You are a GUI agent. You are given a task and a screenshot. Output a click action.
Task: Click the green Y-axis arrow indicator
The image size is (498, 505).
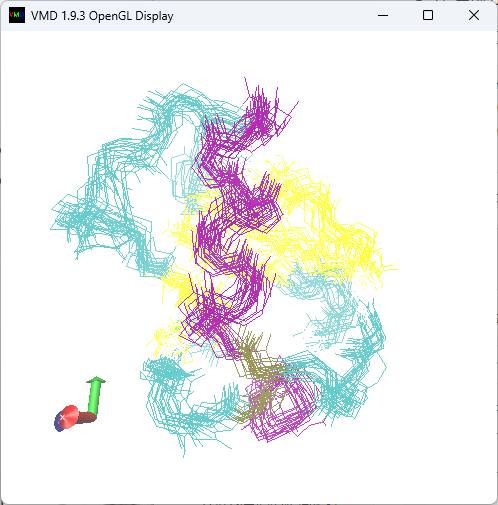(95, 397)
